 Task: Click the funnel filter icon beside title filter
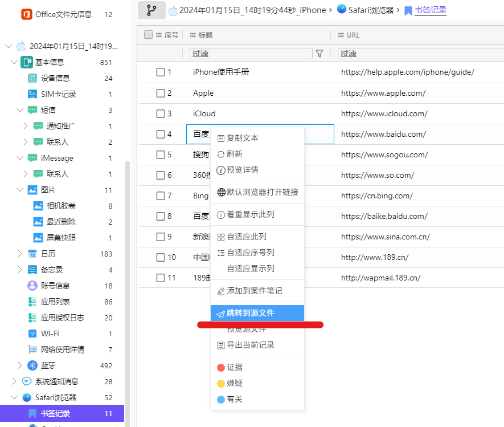[319, 54]
